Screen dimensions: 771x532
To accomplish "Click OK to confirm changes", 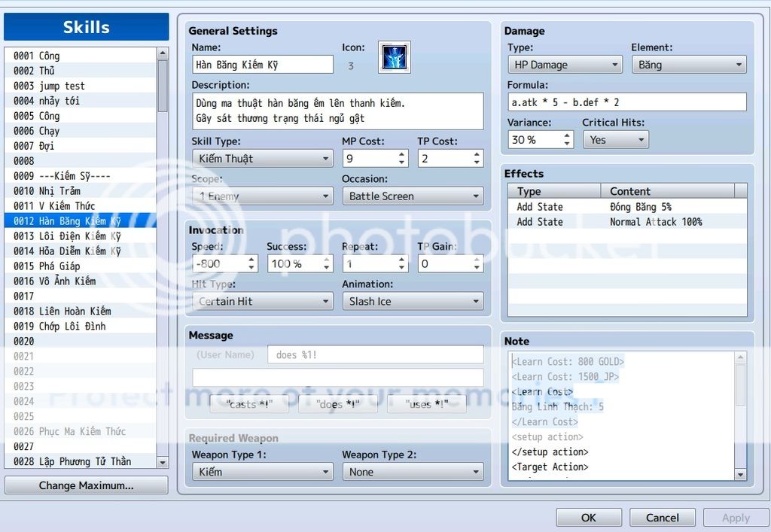I will (x=589, y=517).
